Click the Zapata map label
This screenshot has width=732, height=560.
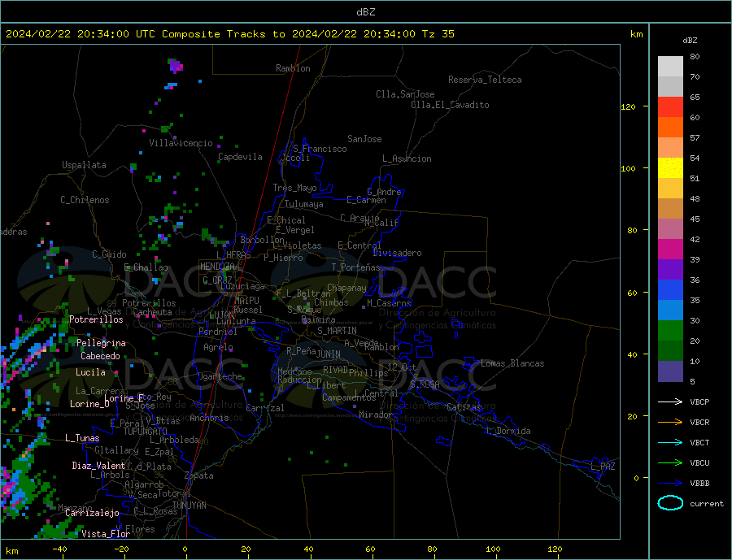coord(199,476)
